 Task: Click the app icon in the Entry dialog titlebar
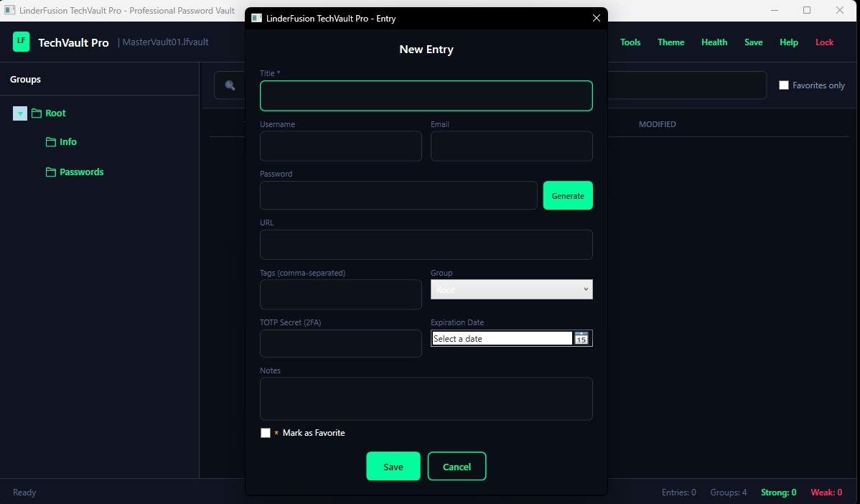coord(256,18)
